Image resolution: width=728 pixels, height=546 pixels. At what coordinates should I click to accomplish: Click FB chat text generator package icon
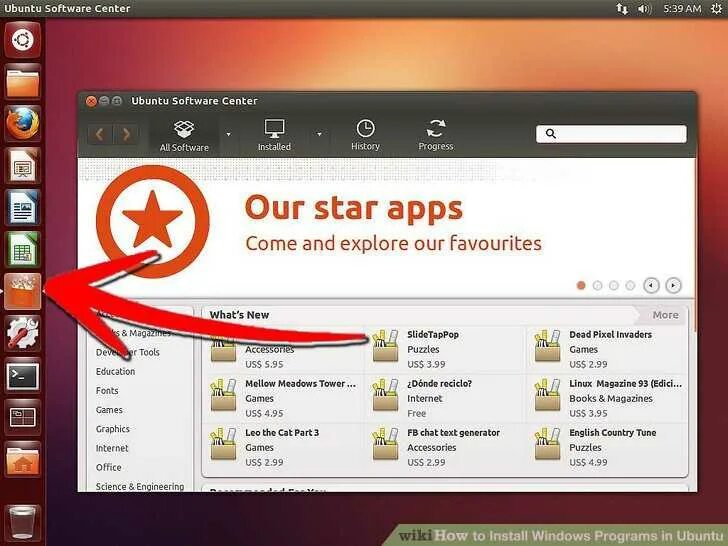(x=385, y=444)
